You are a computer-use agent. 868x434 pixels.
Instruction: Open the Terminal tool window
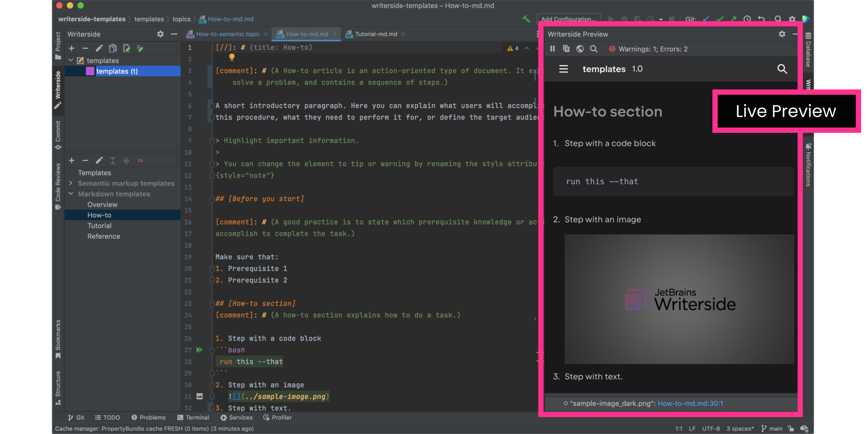tap(193, 418)
